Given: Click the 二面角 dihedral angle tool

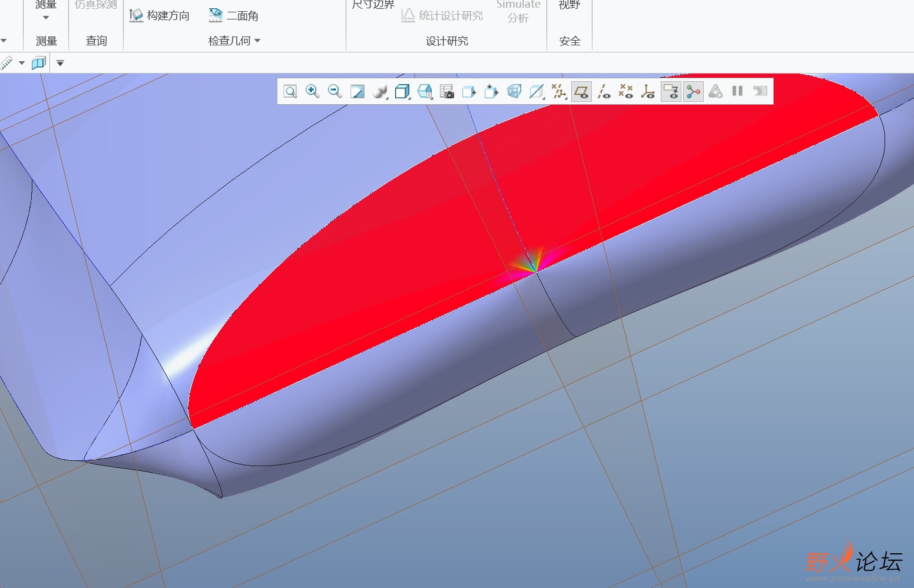Looking at the screenshot, I should pyautogui.click(x=234, y=15).
